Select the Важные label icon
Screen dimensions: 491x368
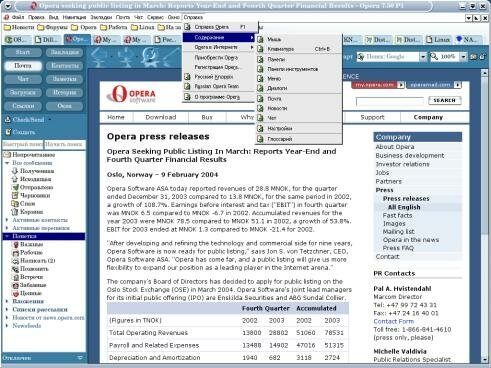pyautogui.click(x=15, y=244)
